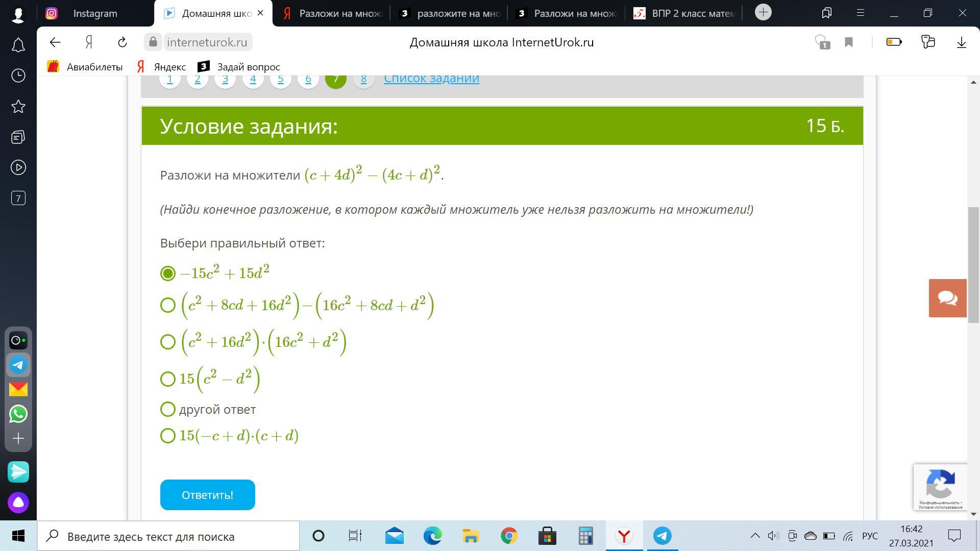
Task: Select the 'другой ответ' option
Action: click(x=168, y=409)
